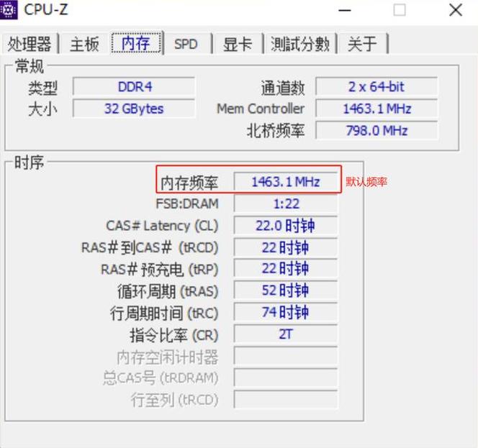Viewport: 478px width, 448px height.
Task: Click the tRP 22 时钟 value
Action: (x=286, y=269)
